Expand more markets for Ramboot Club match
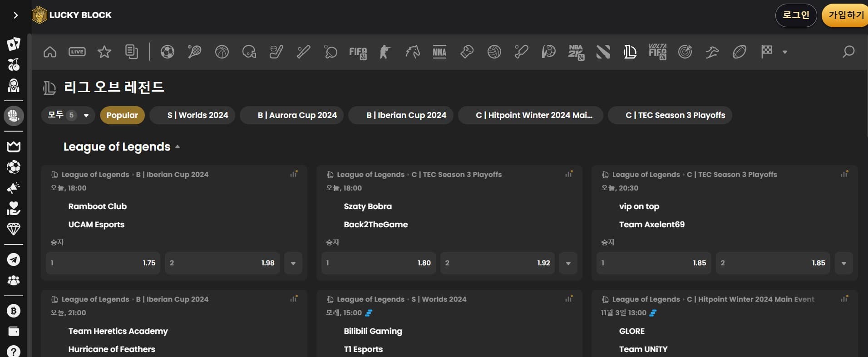 (x=293, y=263)
